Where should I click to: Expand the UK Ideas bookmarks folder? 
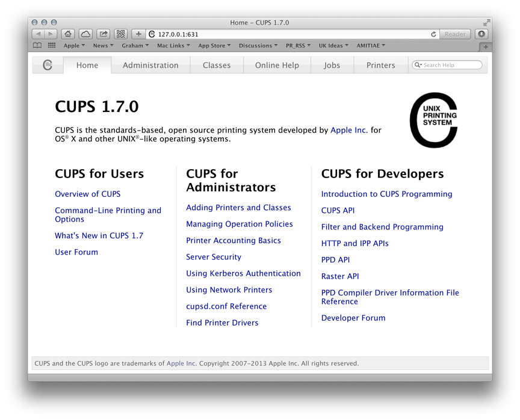click(333, 46)
